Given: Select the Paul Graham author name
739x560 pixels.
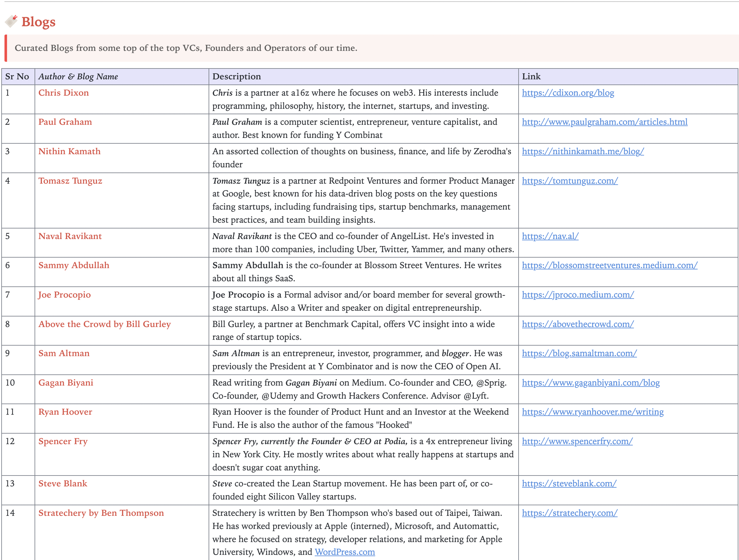Looking at the screenshot, I should (x=65, y=122).
